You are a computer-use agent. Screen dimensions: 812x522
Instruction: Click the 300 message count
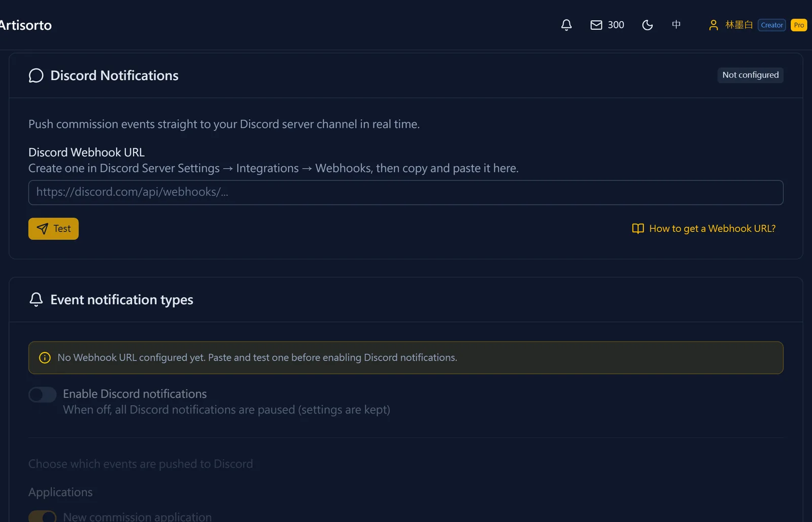pos(616,25)
